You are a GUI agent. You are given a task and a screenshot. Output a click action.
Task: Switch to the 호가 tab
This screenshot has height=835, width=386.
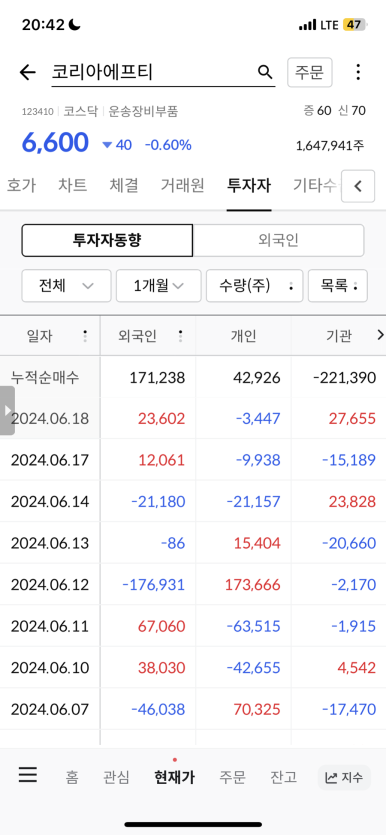pyautogui.click(x=21, y=185)
